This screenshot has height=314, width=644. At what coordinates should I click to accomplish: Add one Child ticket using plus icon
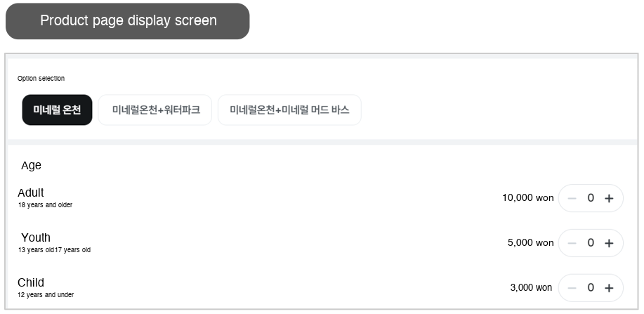(x=609, y=288)
